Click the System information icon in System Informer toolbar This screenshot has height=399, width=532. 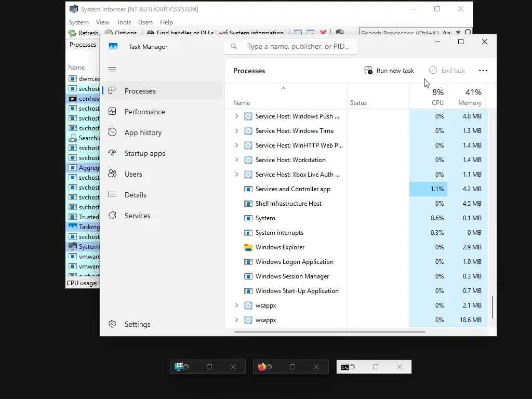tap(223, 33)
